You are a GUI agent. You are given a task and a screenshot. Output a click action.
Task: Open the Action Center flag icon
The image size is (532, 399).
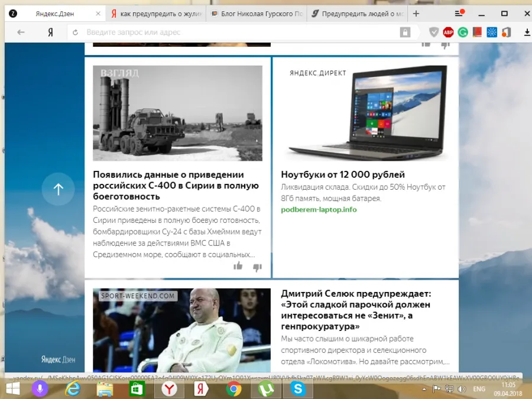(436, 389)
